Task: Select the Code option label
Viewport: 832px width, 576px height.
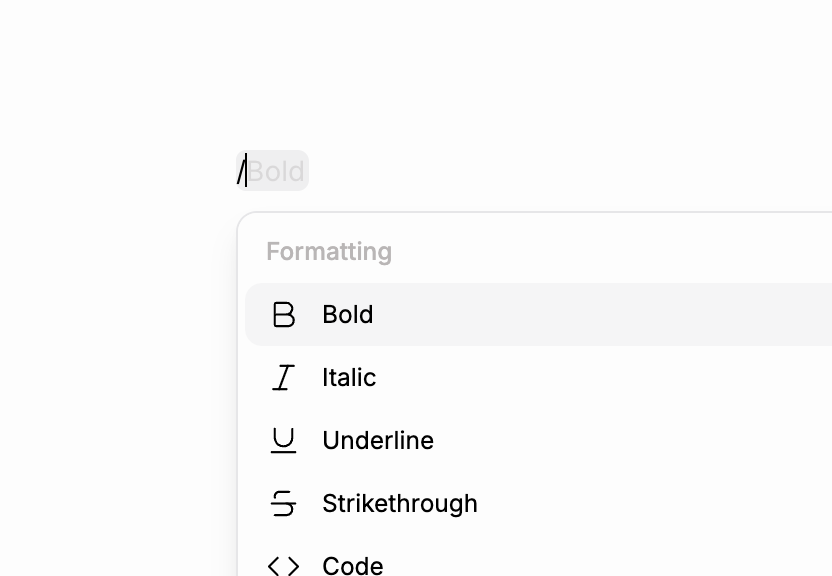Action: (x=353, y=566)
